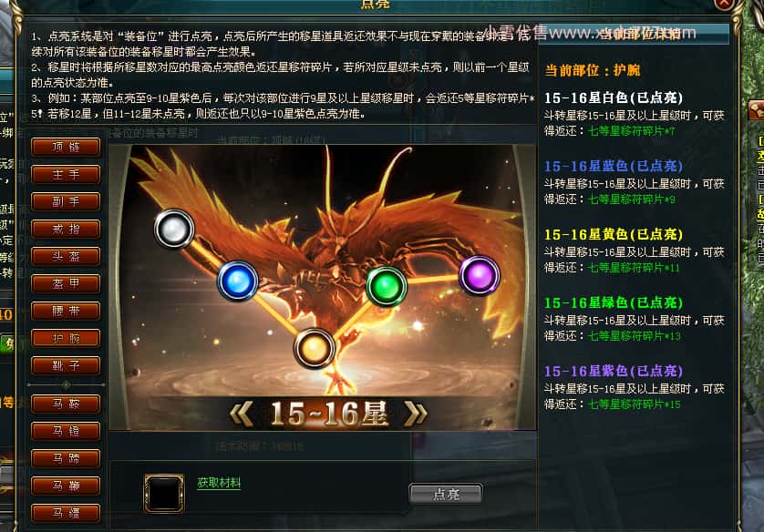Select the 戒指 equipment tab
Viewport: 764px width, 532px height.
66,229
